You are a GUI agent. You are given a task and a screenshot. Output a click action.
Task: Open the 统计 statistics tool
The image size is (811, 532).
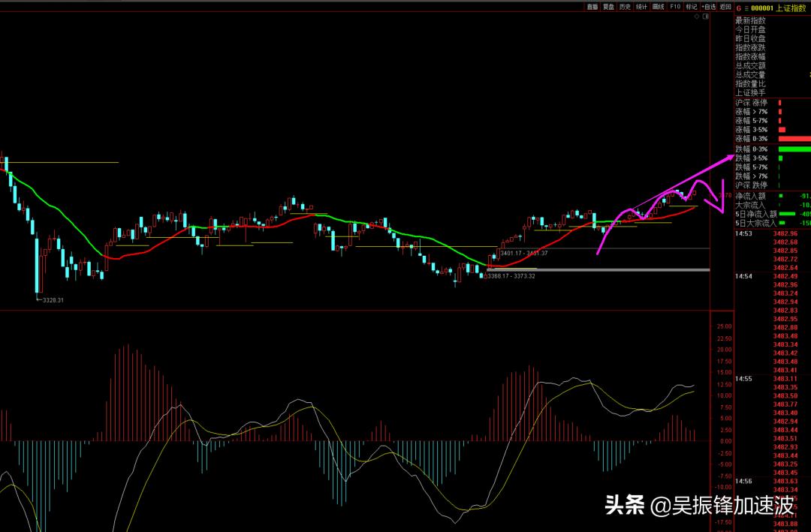point(640,7)
